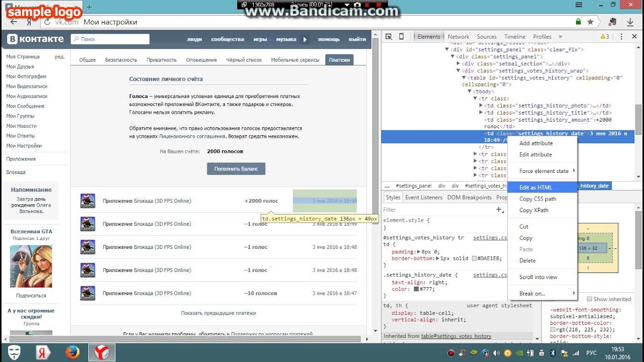Image resolution: width=644 pixels, height=362 pixels.
Task: Click the Yandex Я taskbar icon
Action: click(43, 353)
